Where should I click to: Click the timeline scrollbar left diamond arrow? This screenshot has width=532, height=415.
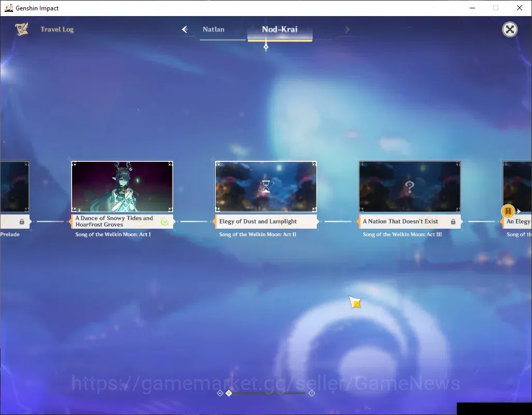coord(220,393)
